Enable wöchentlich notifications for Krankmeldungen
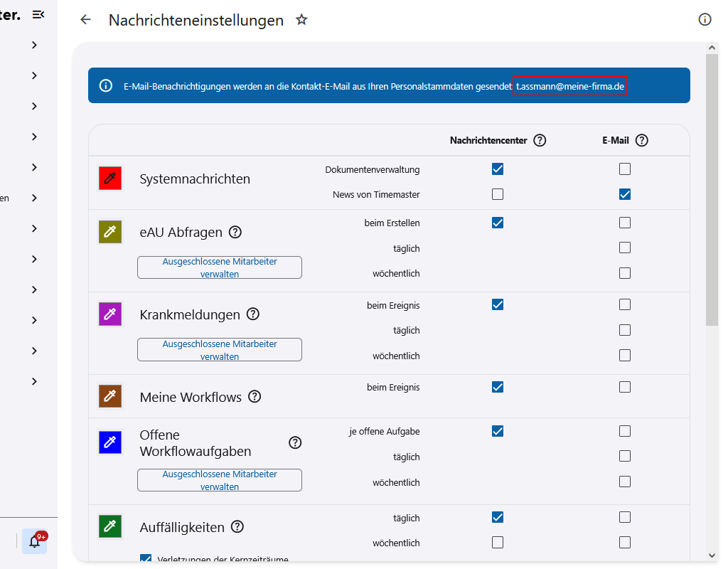Viewport: 728px width, 569px height. (x=625, y=354)
